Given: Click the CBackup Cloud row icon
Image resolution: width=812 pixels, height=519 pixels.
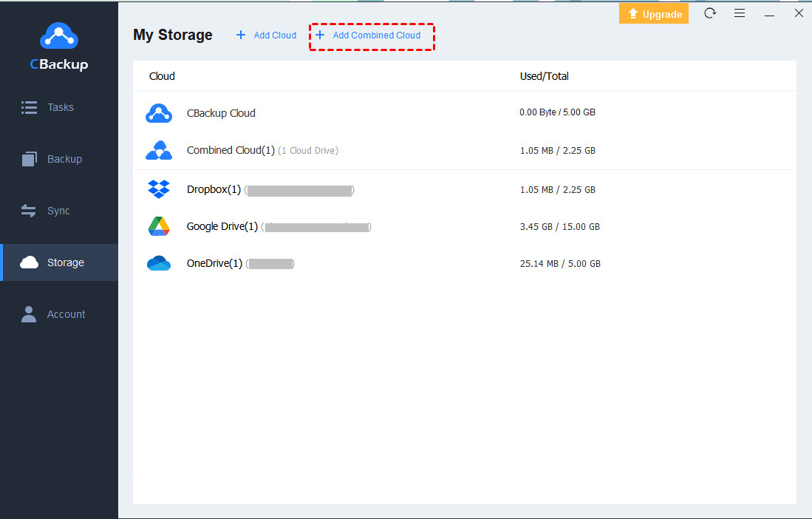Looking at the screenshot, I should (158, 113).
